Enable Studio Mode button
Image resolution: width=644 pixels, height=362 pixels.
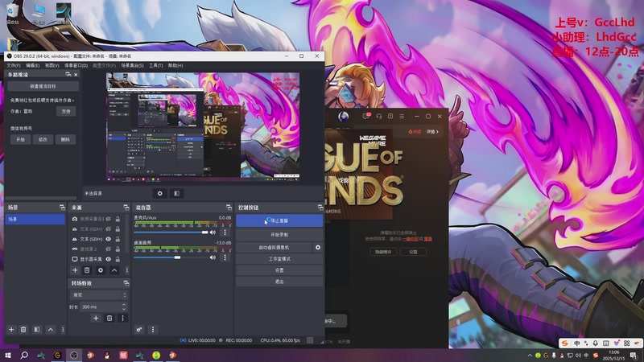tap(279, 258)
